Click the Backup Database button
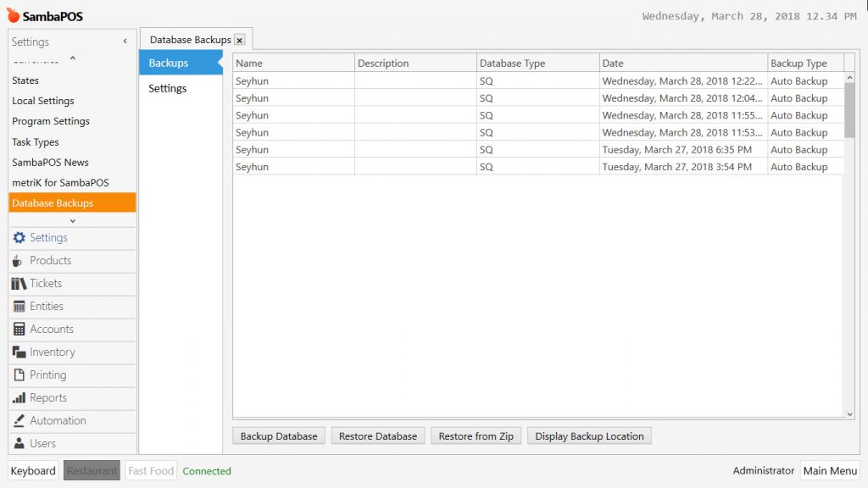The width and height of the screenshot is (868, 488). (x=279, y=436)
